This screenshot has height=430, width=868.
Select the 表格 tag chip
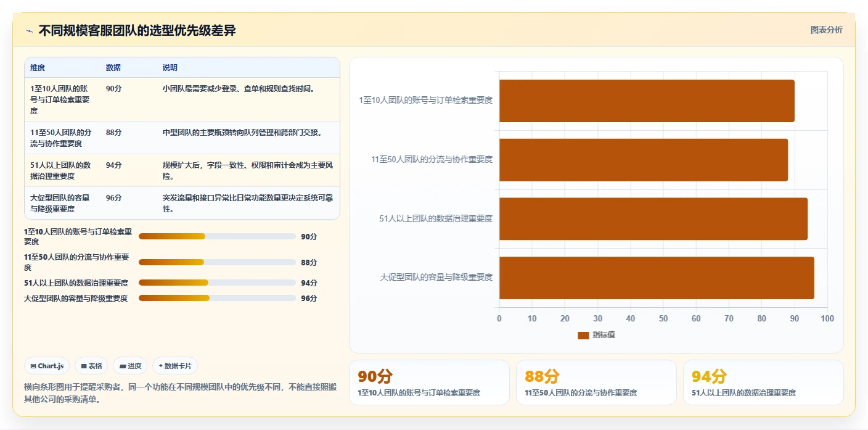pyautogui.click(x=91, y=366)
